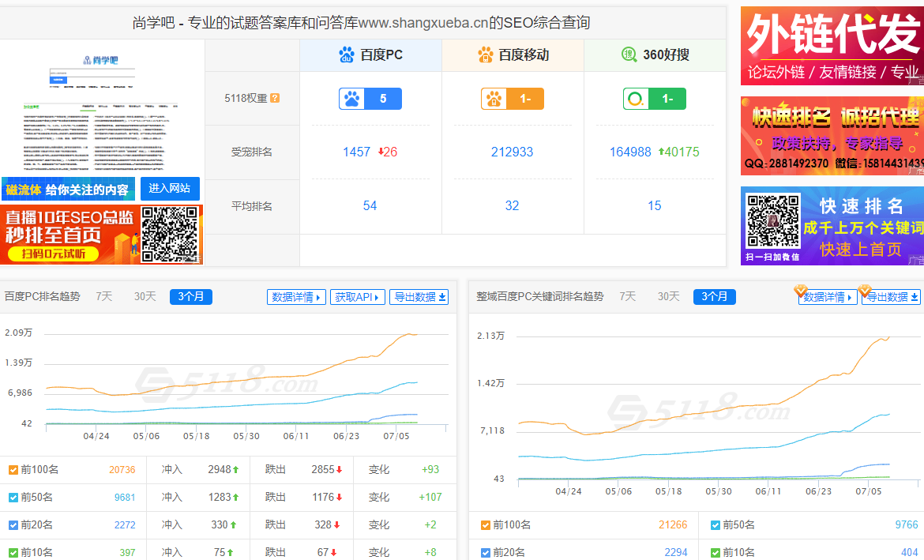Click the 20736 value in 前100名 row
This screenshot has height=560, width=924.
[x=122, y=470]
